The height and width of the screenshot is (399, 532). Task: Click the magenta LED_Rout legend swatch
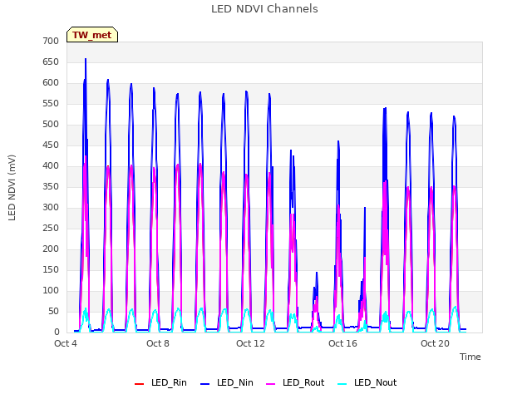click(271, 384)
